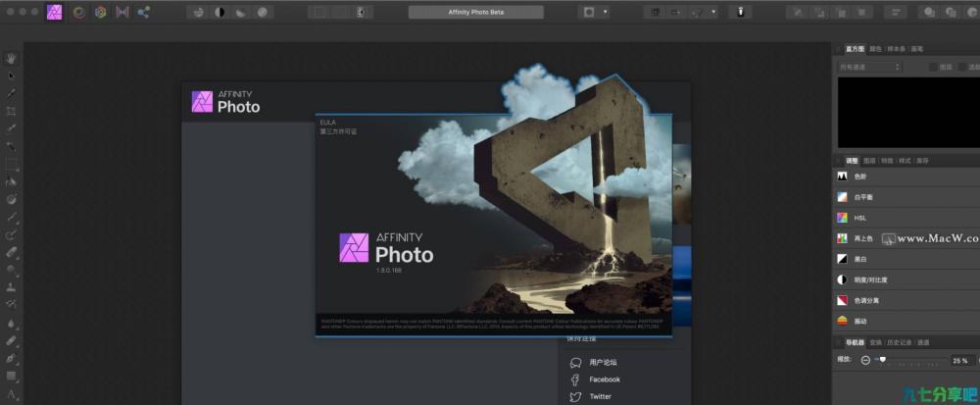Select the View hand tool
This screenshot has width=980, height=405.
[x=11, y=58]
